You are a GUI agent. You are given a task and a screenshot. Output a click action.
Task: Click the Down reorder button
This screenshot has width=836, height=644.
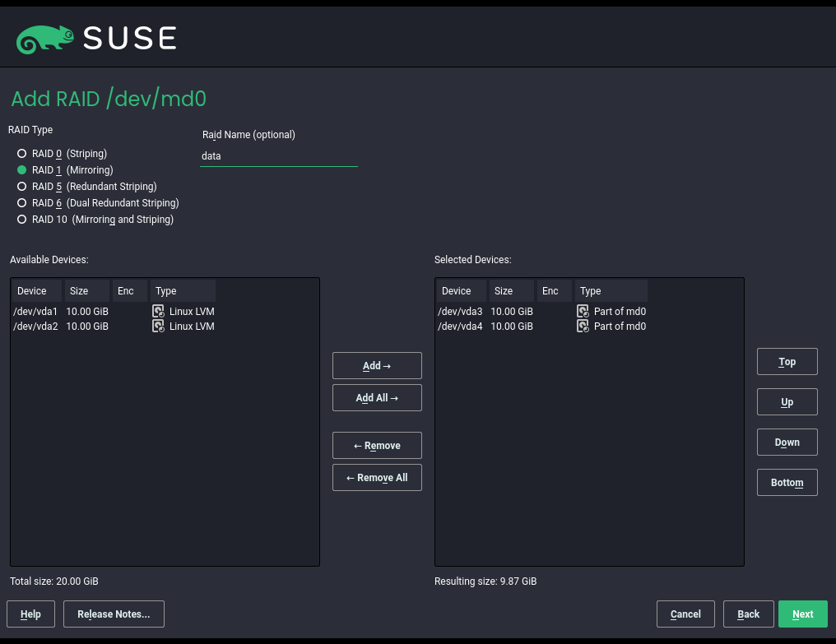tap(787, 442)
